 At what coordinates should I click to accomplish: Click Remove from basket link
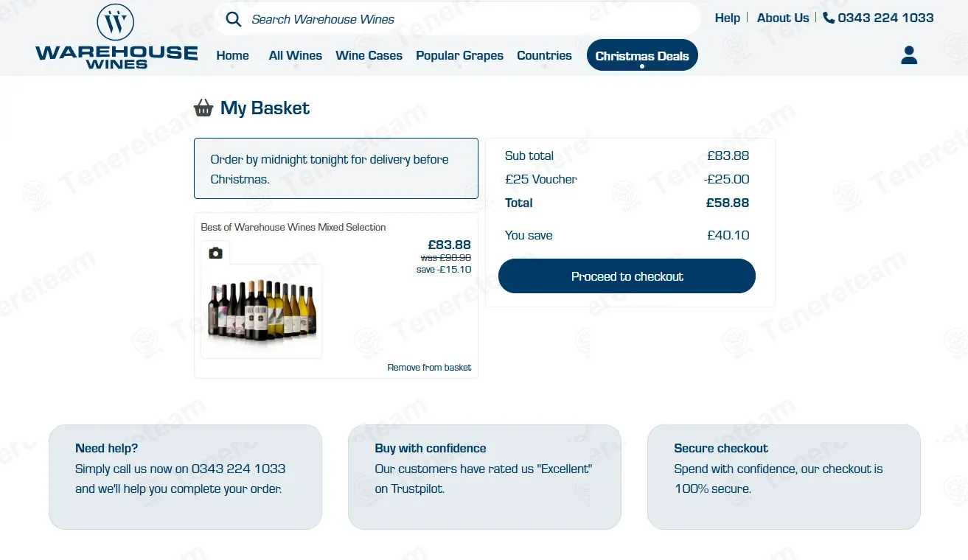(429, 368)
